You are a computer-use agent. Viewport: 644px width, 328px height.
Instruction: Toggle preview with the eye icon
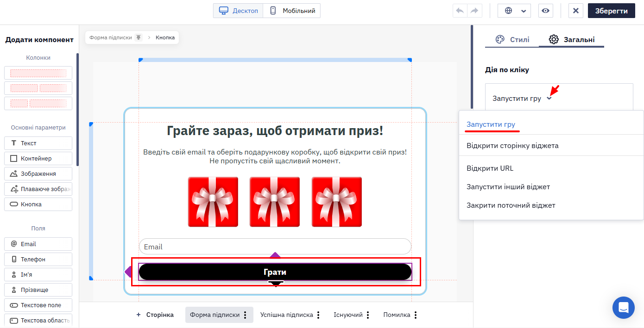(546, 11)
